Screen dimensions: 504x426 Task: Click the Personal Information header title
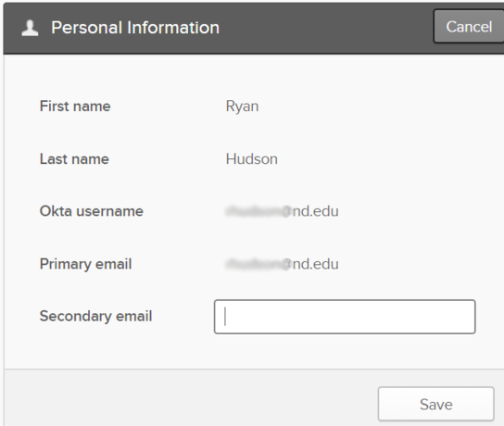pyautogui.click(x=135, y=28)
